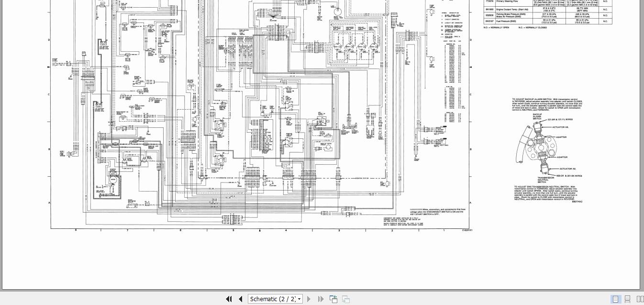Screen dimensions: 644x305
Task: Toggle the two-page spread display
Action: [x=640, y=299]
